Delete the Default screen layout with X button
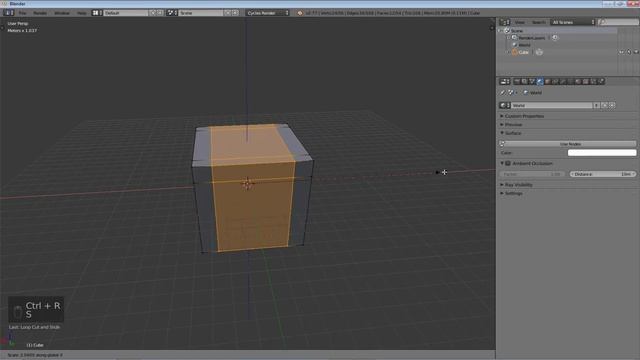This screenshot has height=360, width=640. 160,13
